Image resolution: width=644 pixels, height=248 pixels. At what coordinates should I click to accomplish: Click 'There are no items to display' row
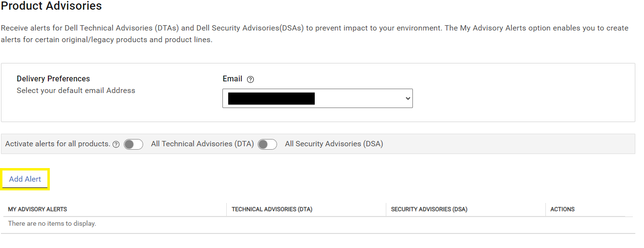pos(52,223)
